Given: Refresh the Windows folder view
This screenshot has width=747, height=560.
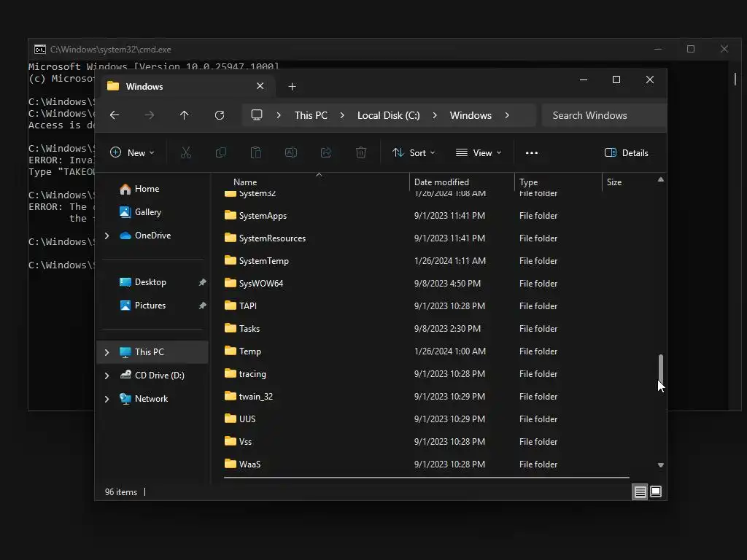Looking at the screenshot, I should click(x=219, y=115).
